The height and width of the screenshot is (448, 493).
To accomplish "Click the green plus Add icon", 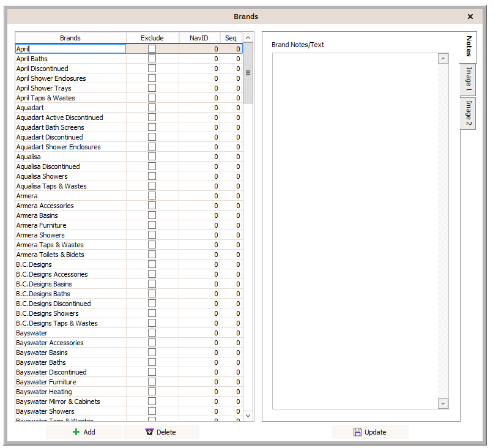I will (x=76, y=432).
